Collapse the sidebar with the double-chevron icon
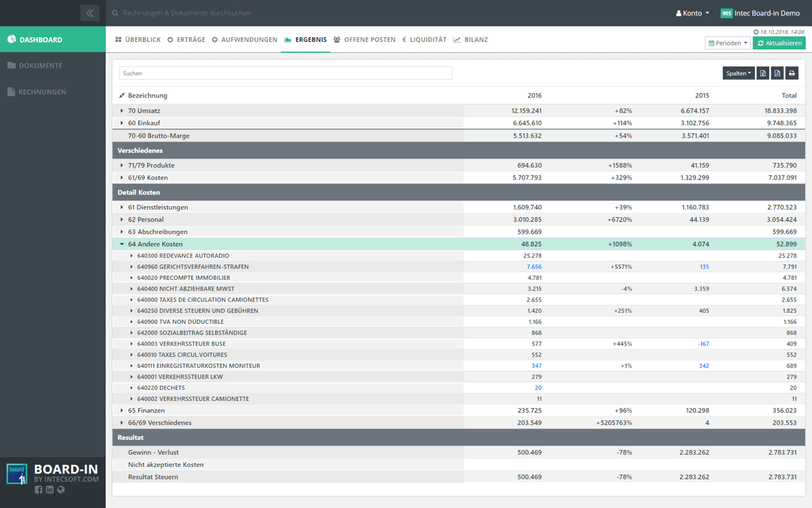812x508 pixels. 89,13
